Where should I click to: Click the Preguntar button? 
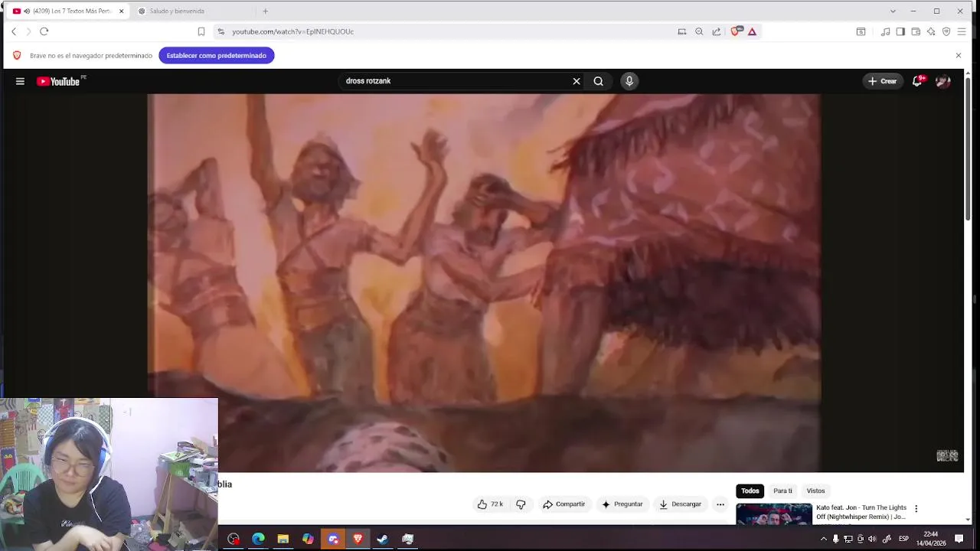click(x=622, y=504)
